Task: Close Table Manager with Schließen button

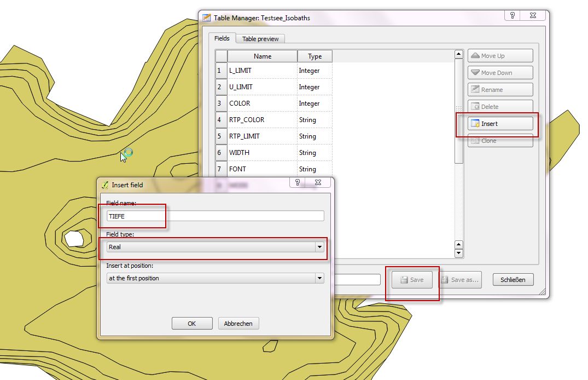Action: click(x=513, y=280)
